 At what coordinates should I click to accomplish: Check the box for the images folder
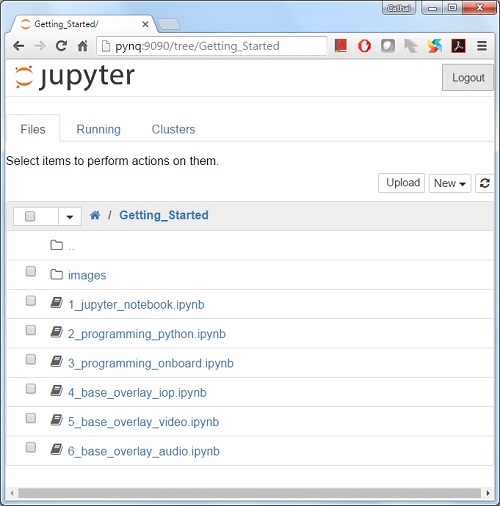(31, 271)
